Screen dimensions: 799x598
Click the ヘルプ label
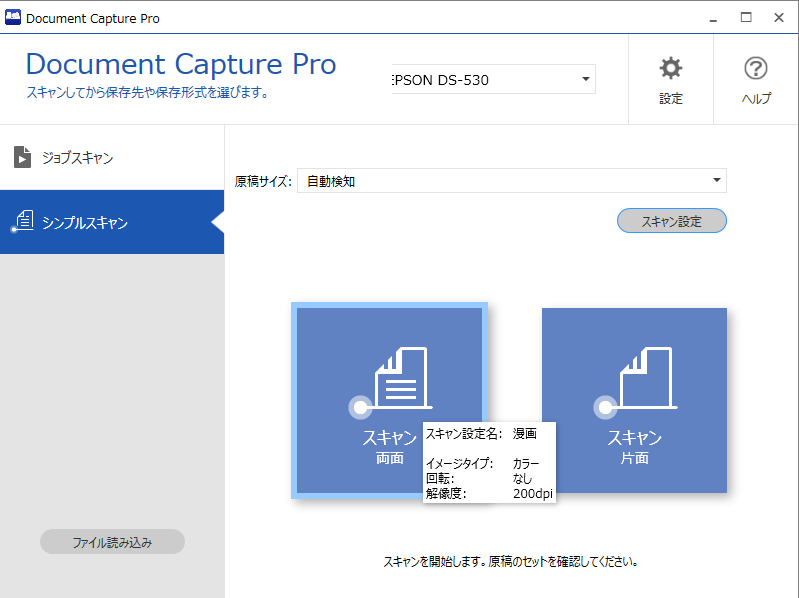tap(756, 98)
